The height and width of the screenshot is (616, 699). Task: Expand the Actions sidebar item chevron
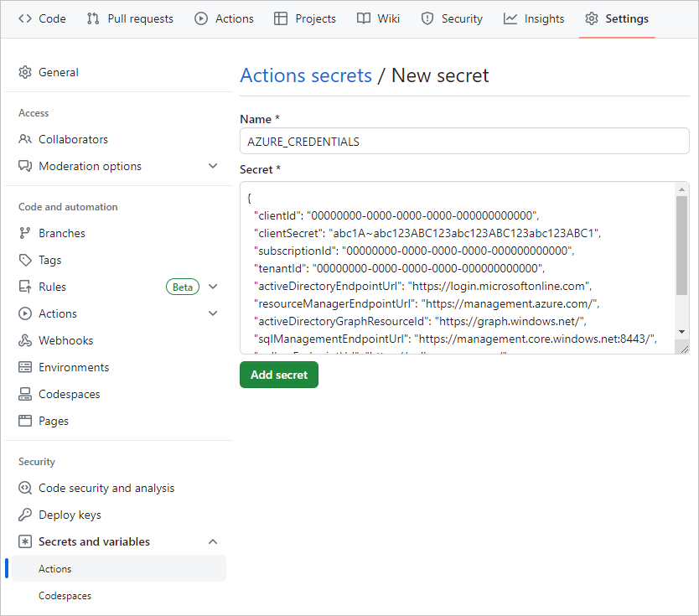212,313
